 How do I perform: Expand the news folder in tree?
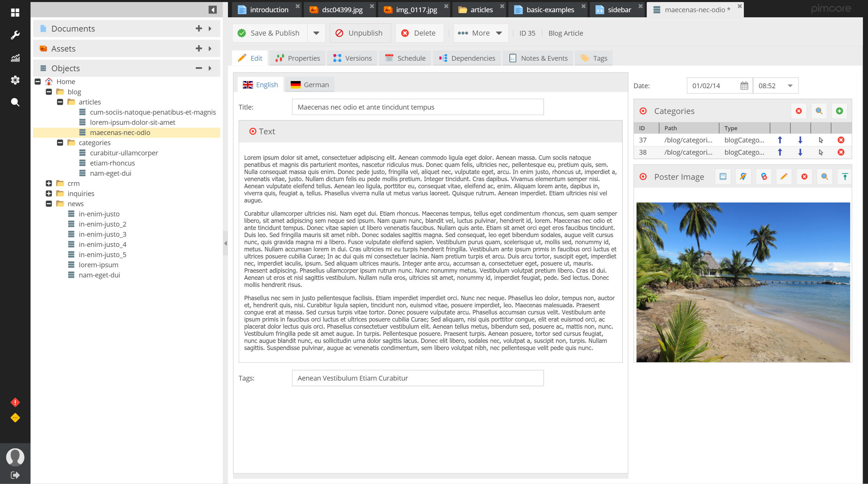click(x=51, y=203)
